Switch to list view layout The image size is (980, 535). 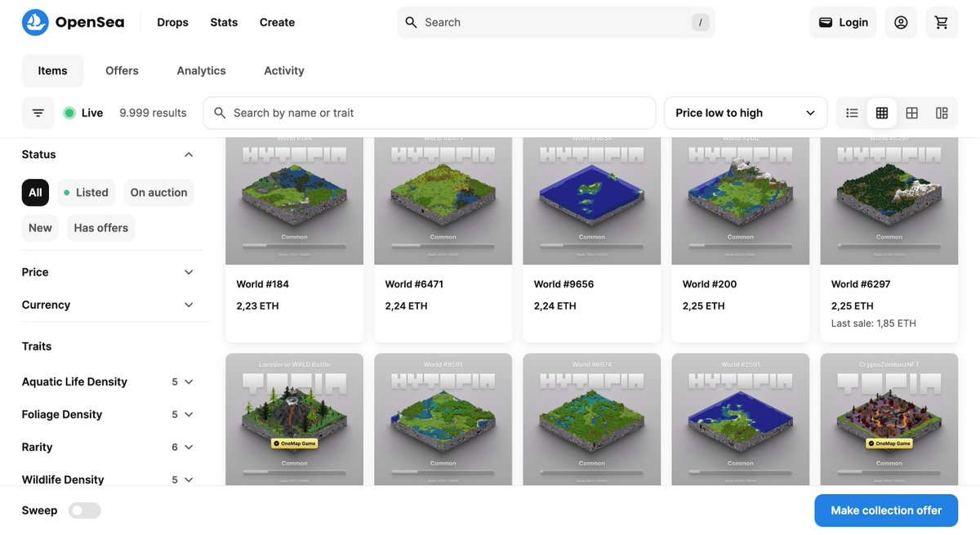click(x=852, y=113)
